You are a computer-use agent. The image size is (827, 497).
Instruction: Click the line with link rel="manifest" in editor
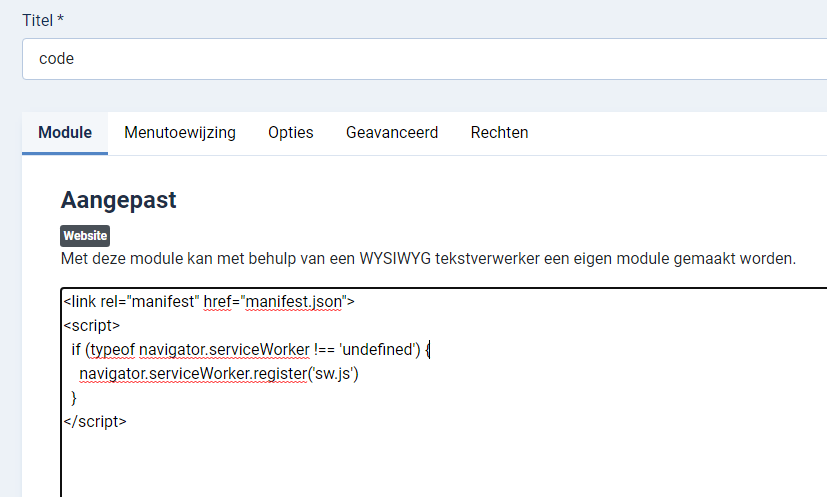click(x=209, y=302)
